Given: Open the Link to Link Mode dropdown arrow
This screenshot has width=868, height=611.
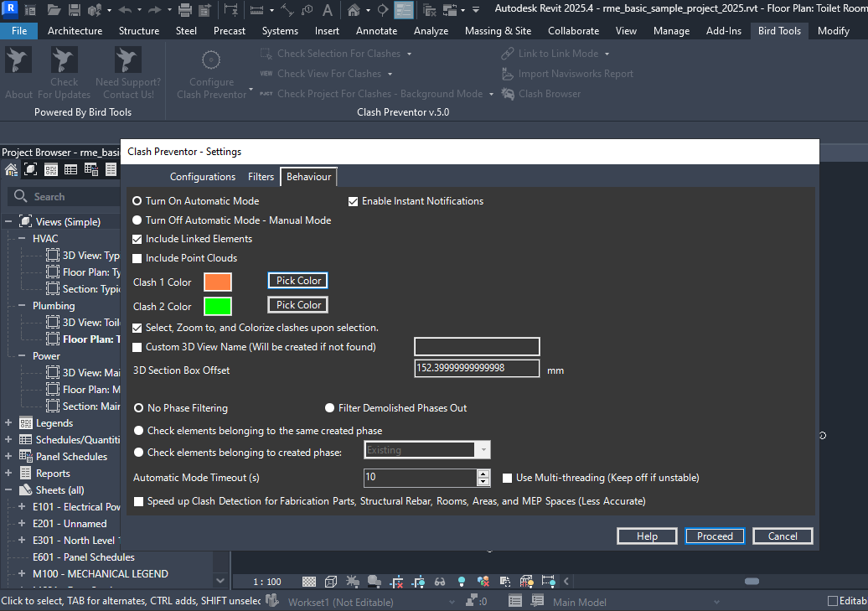Looking at the screenshot, I should pos(607,54).
